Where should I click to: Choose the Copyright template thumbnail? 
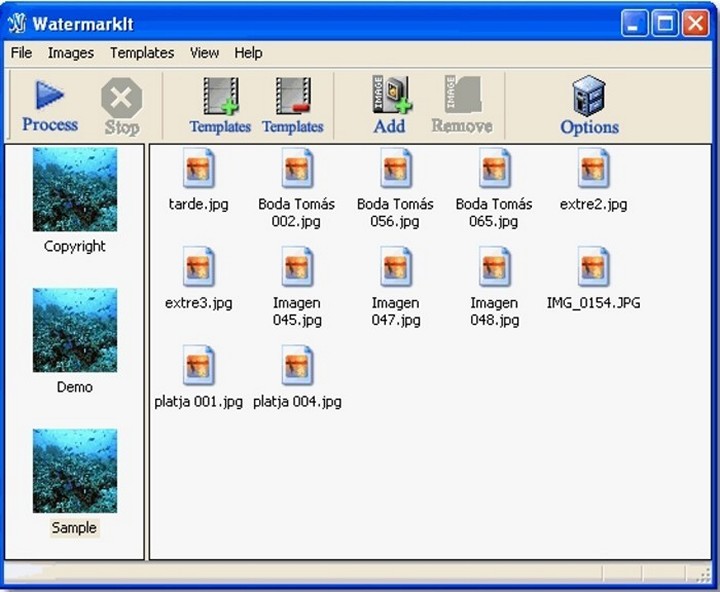(x=75, y=189)
